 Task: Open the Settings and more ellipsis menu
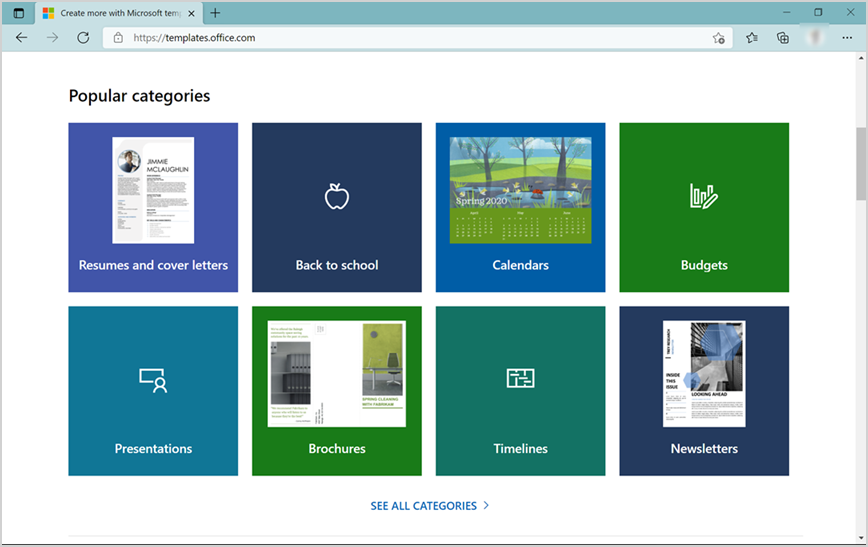(x=847, y=38)
